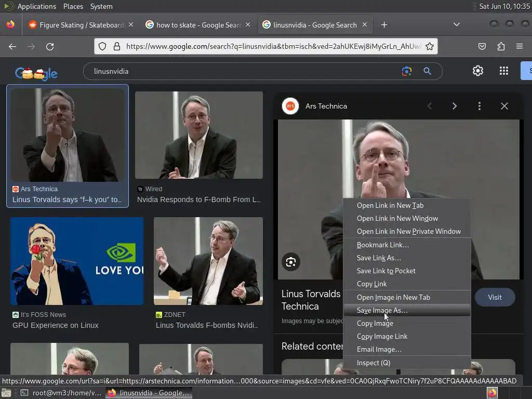Open the Google apps grid
Viewport: 532px width, 399px height.
(504, 71)
